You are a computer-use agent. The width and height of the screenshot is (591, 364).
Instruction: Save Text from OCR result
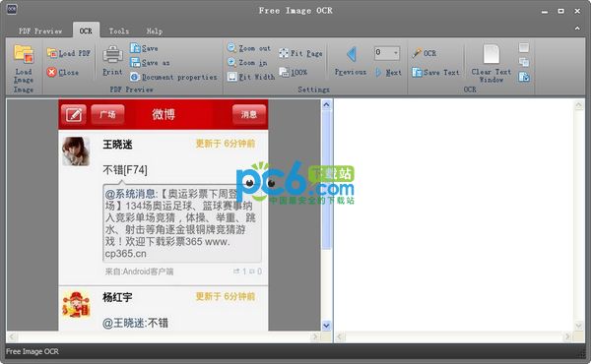tap(435, 72)
